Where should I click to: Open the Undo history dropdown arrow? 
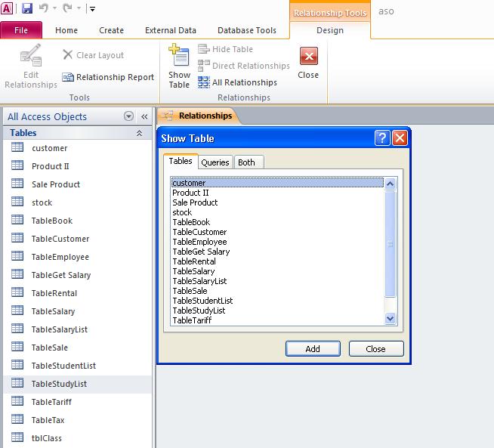(x=55, y=8)
